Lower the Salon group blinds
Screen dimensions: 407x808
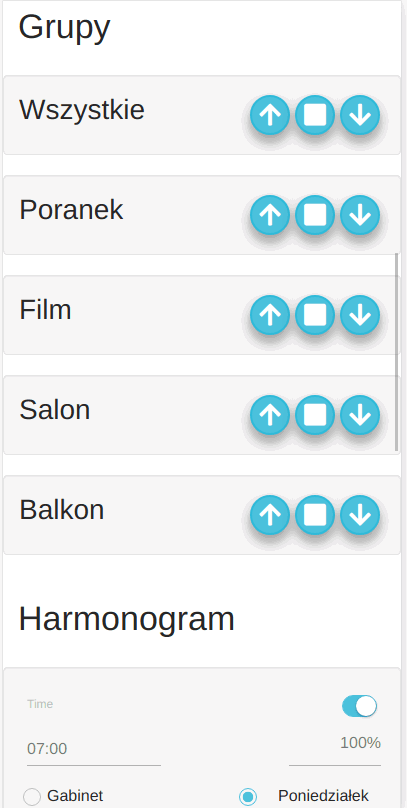click(360, 415)
